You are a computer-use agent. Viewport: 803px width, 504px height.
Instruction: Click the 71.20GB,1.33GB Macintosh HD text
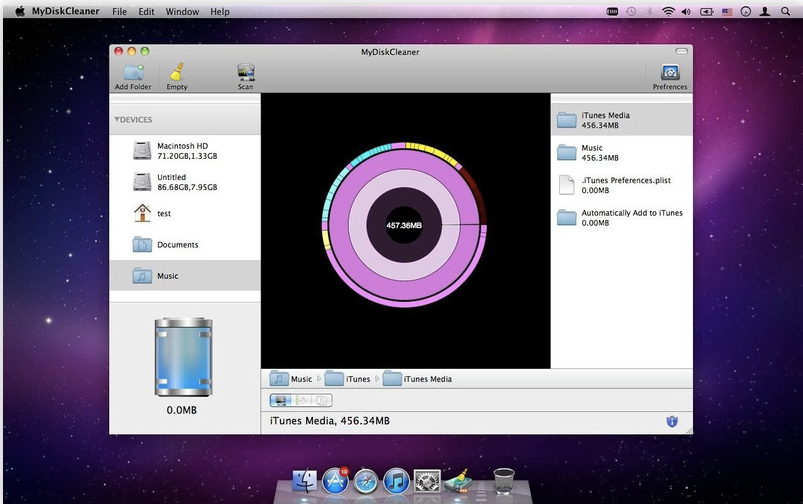tap(187, 156)
